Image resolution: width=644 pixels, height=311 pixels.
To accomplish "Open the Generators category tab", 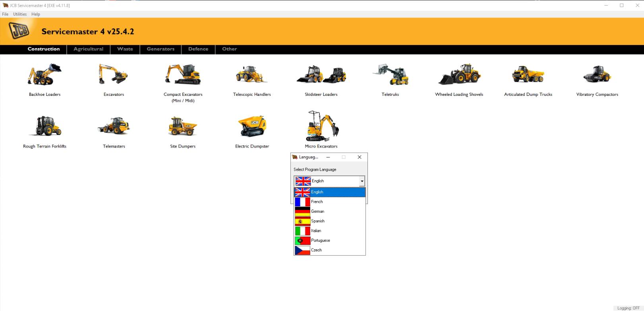I will 161,49.
